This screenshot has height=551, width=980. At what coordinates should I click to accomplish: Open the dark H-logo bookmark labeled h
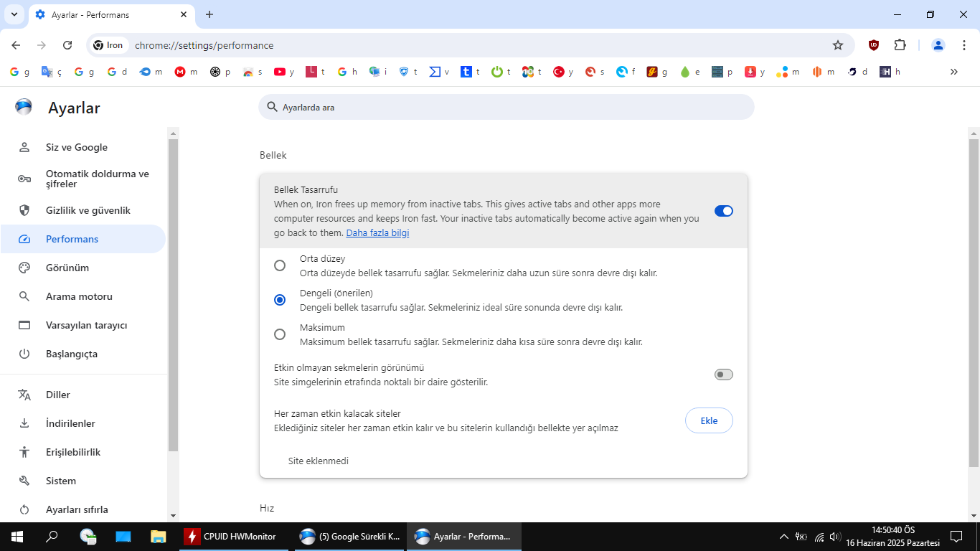pos(890,72)
